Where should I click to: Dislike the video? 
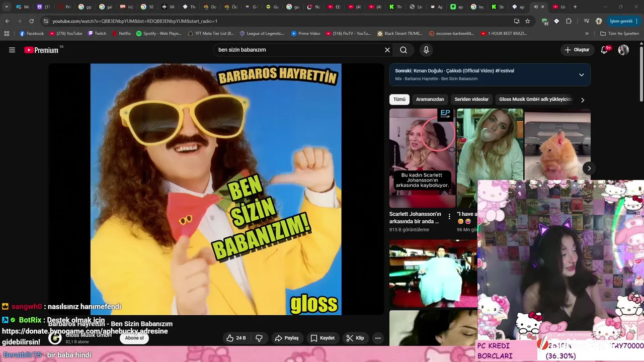pyautogui.click(x=259, y=338)
